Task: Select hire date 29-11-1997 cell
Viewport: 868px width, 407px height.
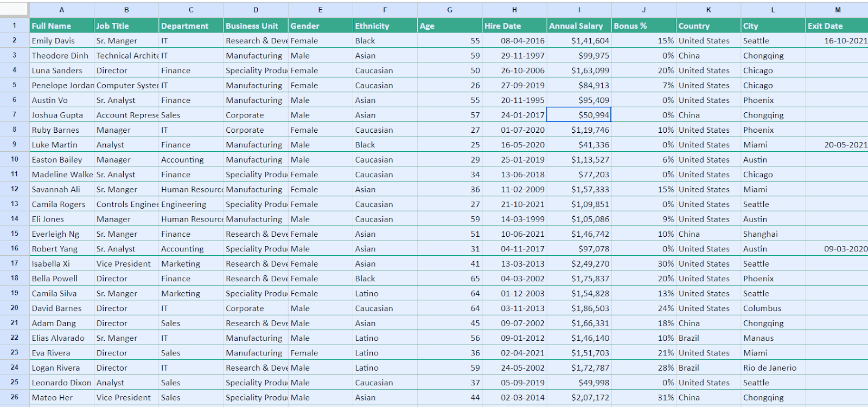Action: point(514,55)
